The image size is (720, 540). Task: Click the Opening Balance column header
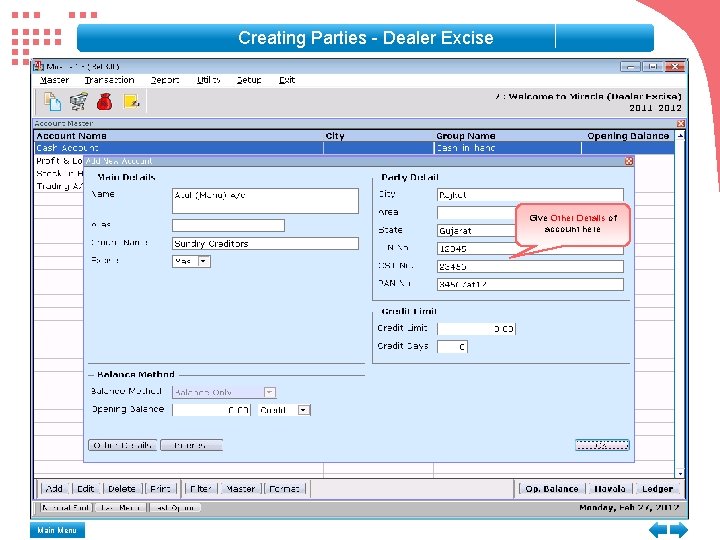click(x=628, y=136)
